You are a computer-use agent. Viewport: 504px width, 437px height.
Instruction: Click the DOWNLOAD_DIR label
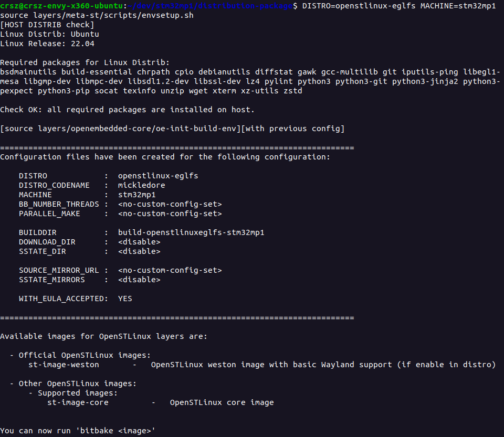(47, 242)
